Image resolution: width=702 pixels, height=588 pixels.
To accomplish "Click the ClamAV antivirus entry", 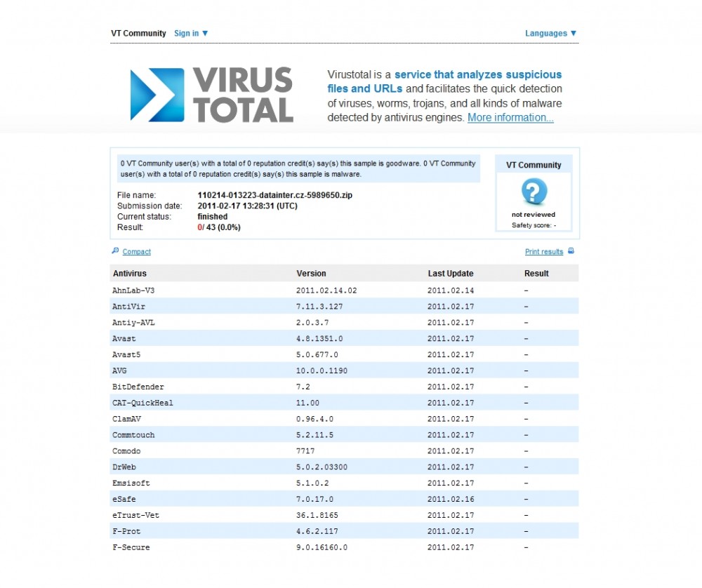I will click(127, 419).
